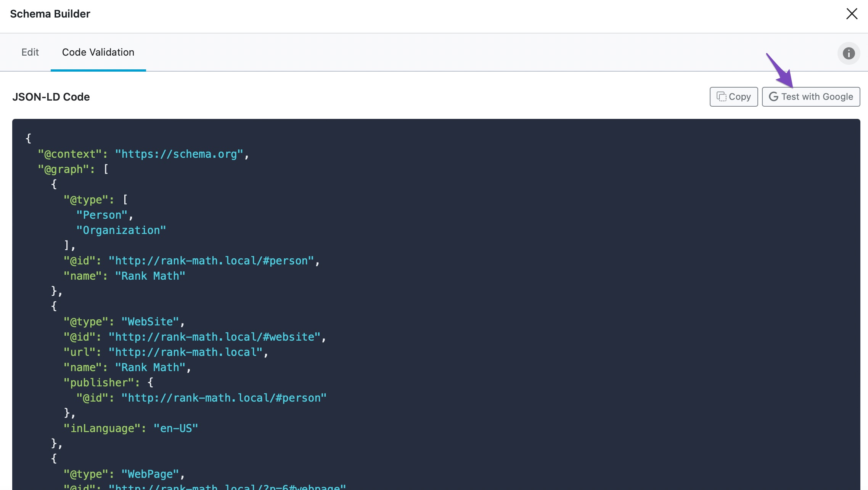Click the Schema Builder title

click(50, 14)
